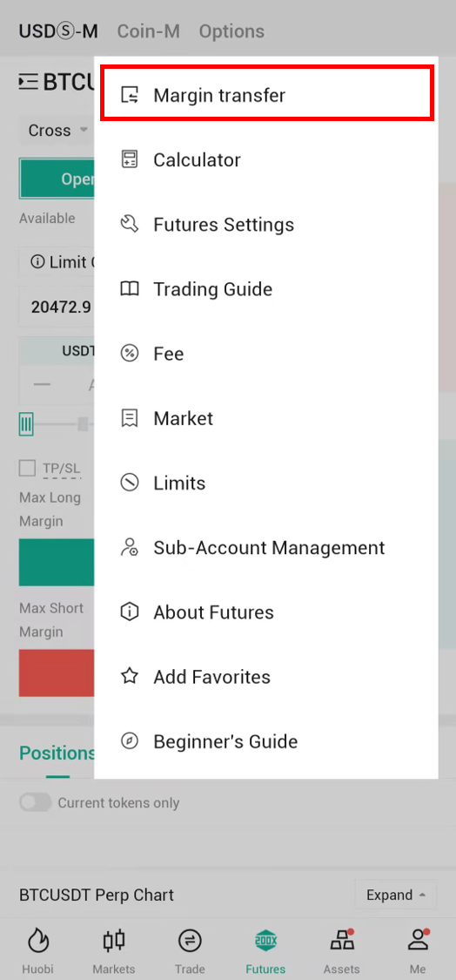
Task: Click the Fee percent icon
Action: click(130, 354)
